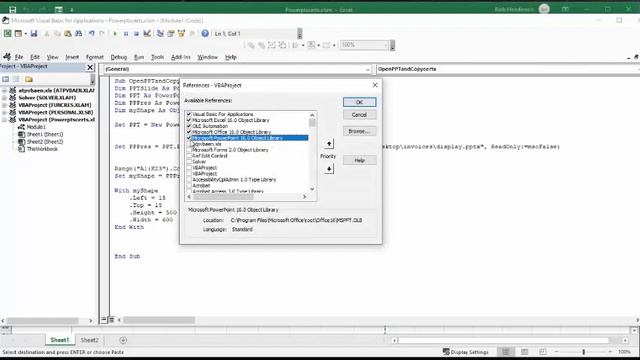This screenshot has width=640, height=360.
Task: Click Excel zoom slider handle in status bar
Action: [584, 352]
